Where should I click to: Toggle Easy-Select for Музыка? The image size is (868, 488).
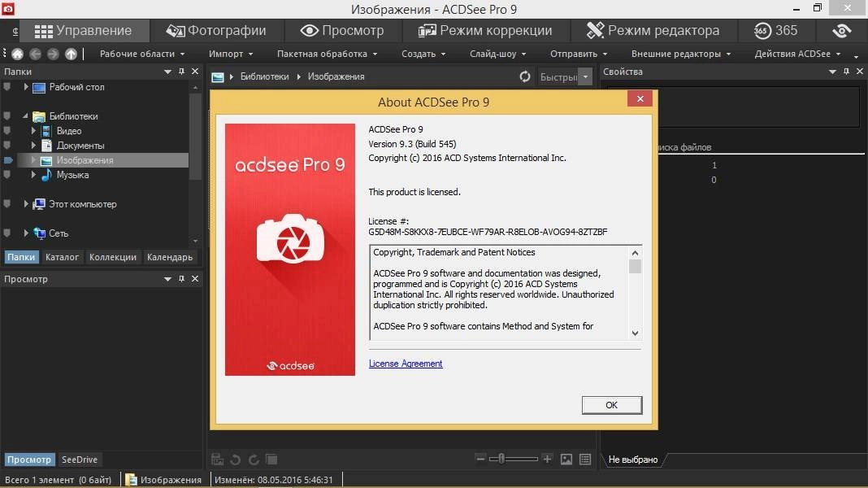click(x=7, y=175)
